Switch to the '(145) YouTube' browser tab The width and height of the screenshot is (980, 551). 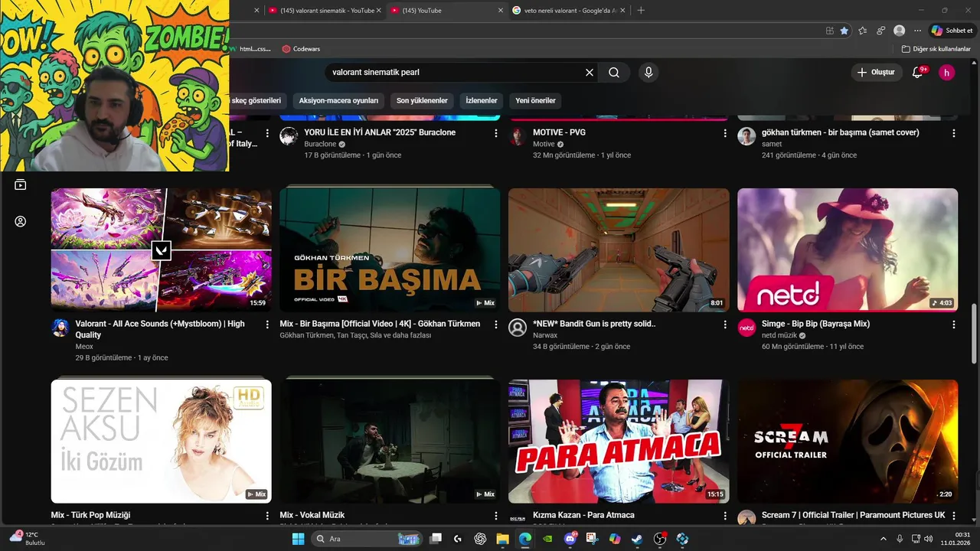click(446, 10)
